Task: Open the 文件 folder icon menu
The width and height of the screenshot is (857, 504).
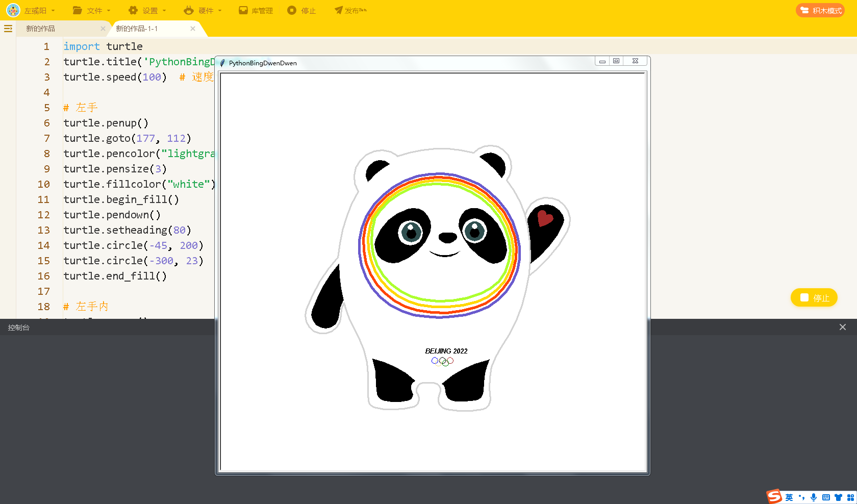Action: [x=78, y=10]
